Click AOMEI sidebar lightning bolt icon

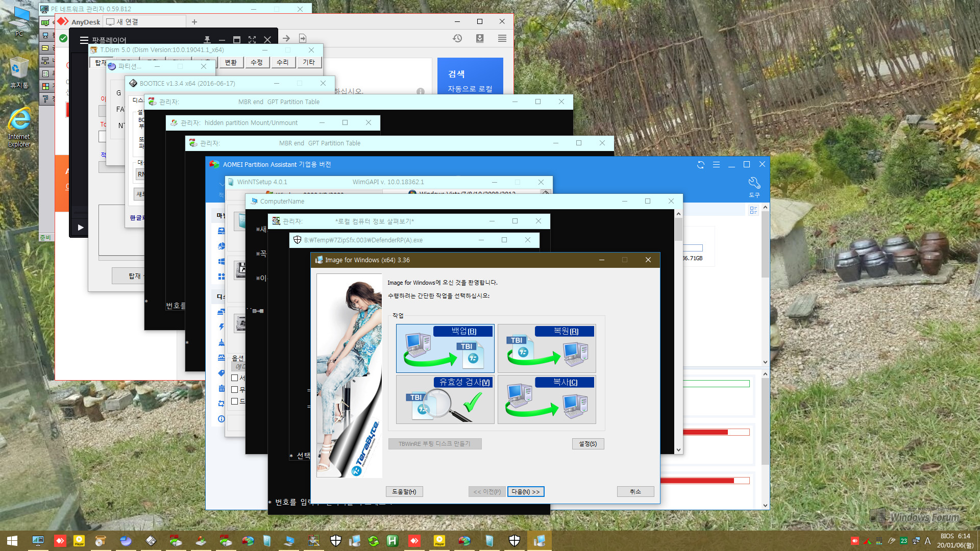pos(221,327)
